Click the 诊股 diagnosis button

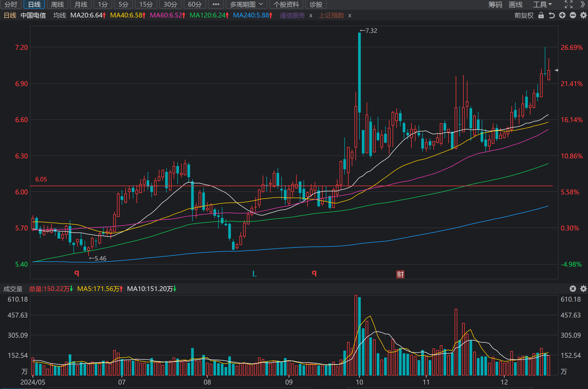316,5
